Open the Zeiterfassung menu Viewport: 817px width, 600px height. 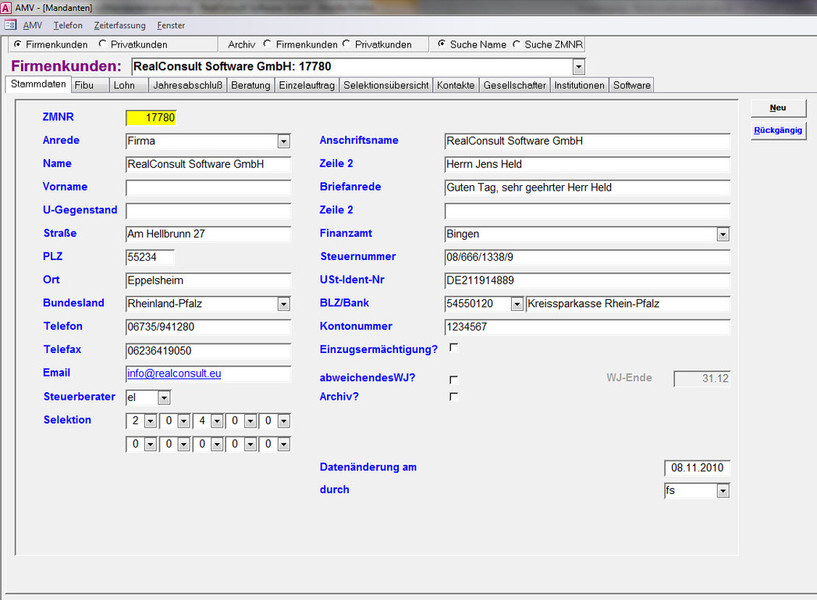click(119, 25)
